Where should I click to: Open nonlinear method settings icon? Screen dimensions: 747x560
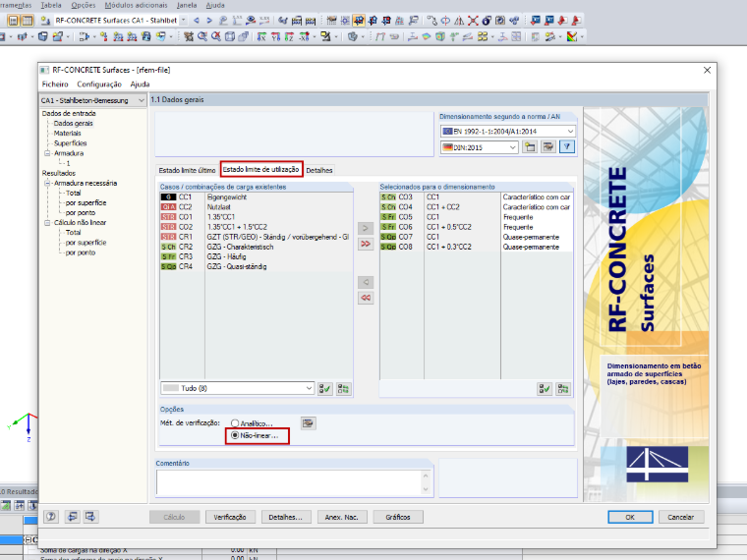tap(309, 422)
